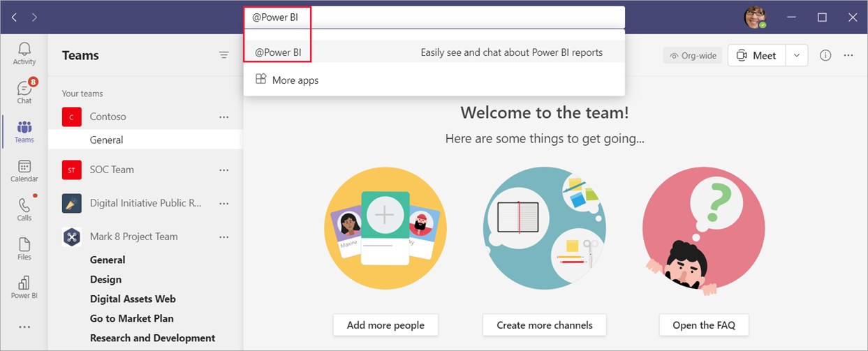Show more apps ellipsis in sidebar
Screen dimensions: 868x351
tap(24, 327)
